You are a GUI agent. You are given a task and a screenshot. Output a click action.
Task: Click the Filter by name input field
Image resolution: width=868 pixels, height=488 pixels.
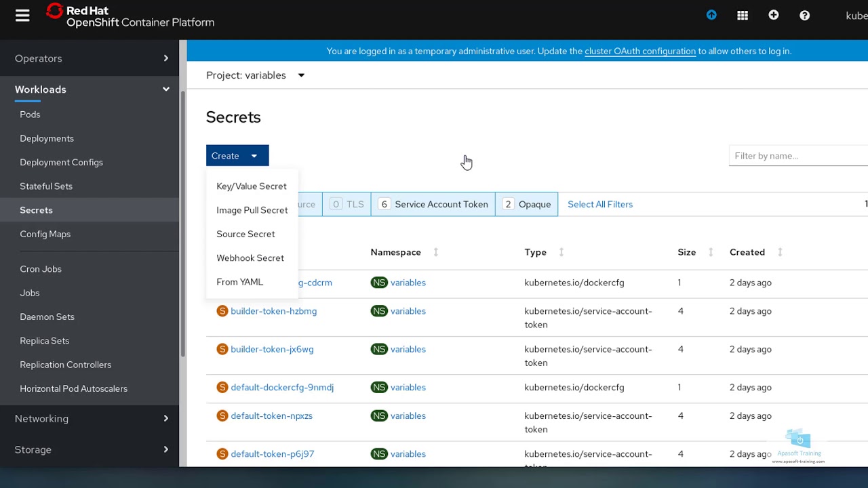point(797,156)
